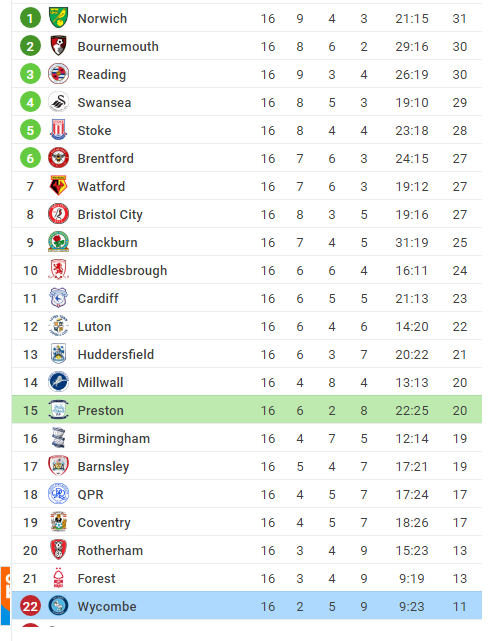Click the Swansea swan crest
Screen dimensions: 493x641
point(58,102)
